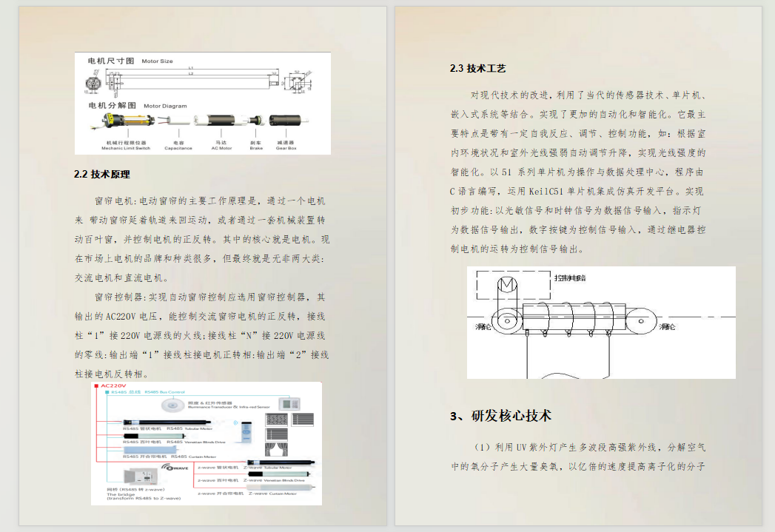This screenshot has height=532, width=775.
Task: Click the line "柱接电机反转相。"
Action: (112, 374)
